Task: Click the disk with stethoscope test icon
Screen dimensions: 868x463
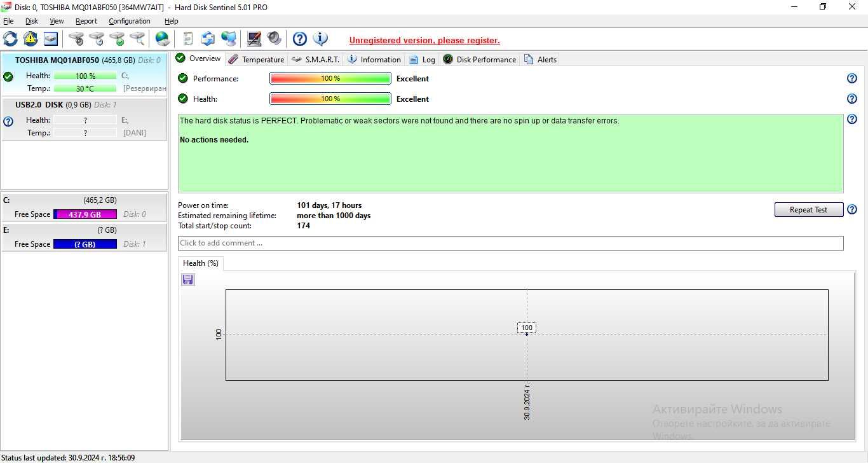Action: 76,39
